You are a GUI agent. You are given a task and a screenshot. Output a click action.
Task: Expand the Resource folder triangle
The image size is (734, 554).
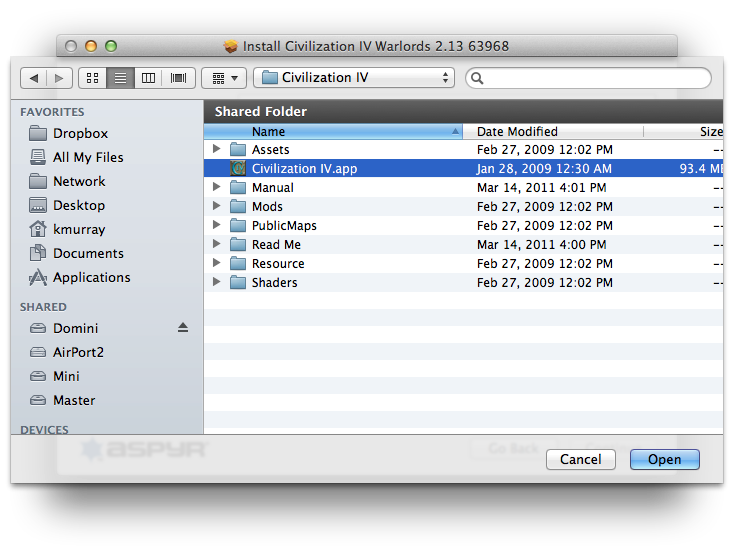point(216,263)
